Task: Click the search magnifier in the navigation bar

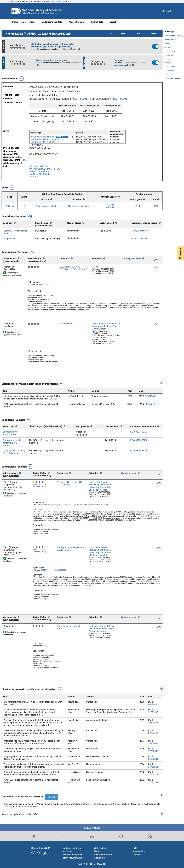Action: click(x=118, y=22)
